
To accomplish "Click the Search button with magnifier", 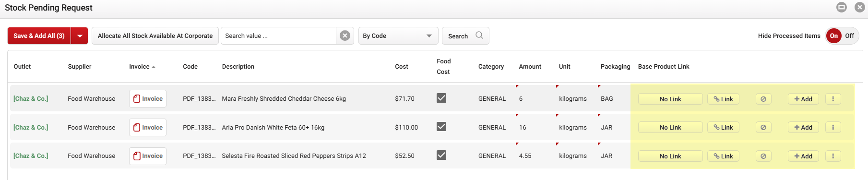I will pyautogui.click(x=465, y=36).
